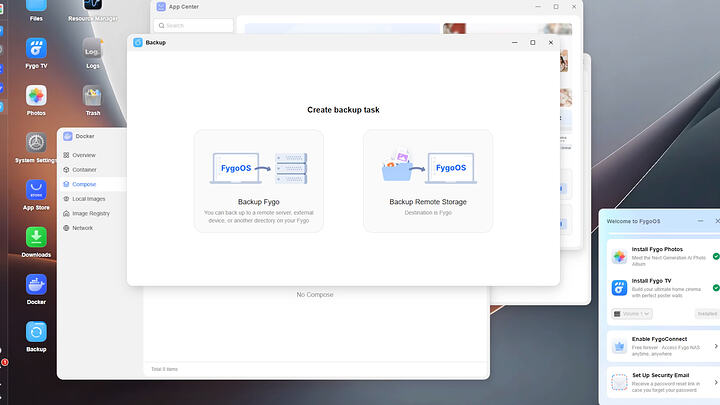Open System Settings gear icon

pos(36,143)
